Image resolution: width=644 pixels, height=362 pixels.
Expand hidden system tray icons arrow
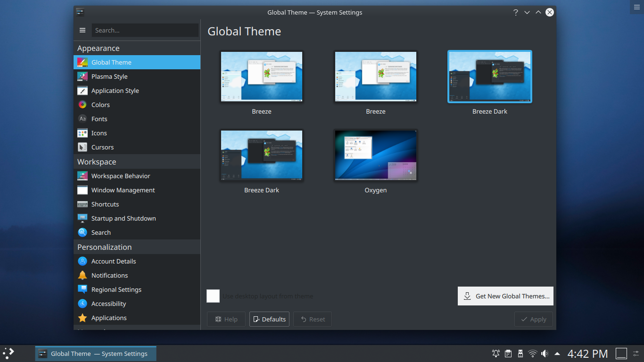(x=557, y=354)
